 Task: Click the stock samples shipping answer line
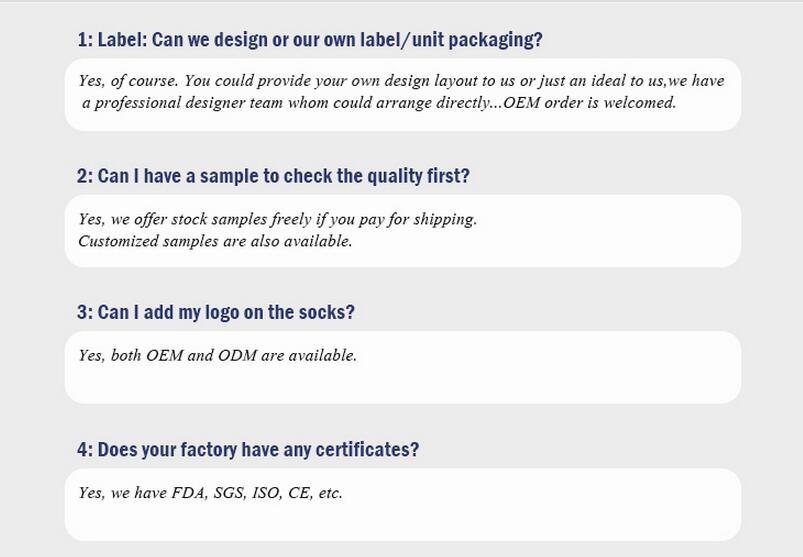tap(278, 220)
